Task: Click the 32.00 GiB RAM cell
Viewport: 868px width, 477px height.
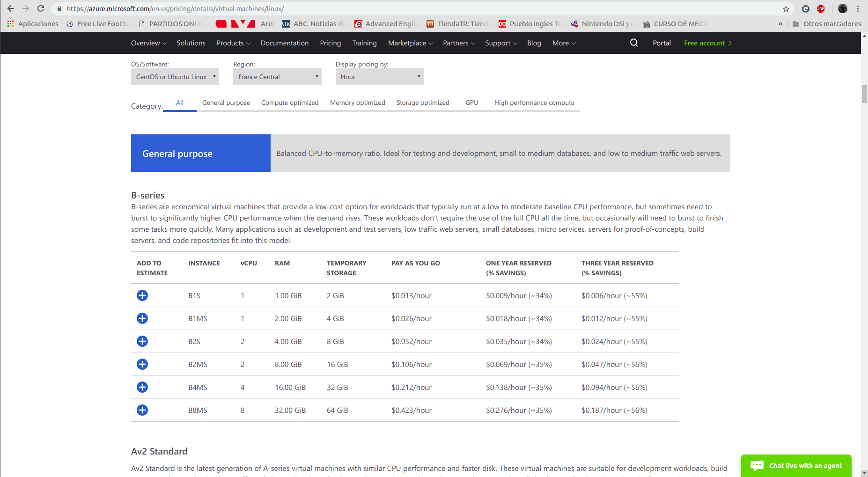Action: (290, 411)
